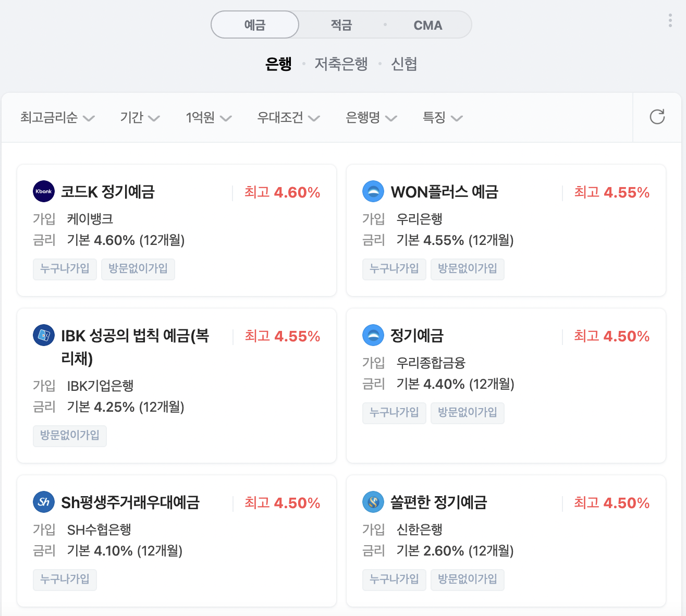This screenshot has width=686, height=616.
Task: Open the three-dot more options menu
Action: click(670, 20)
